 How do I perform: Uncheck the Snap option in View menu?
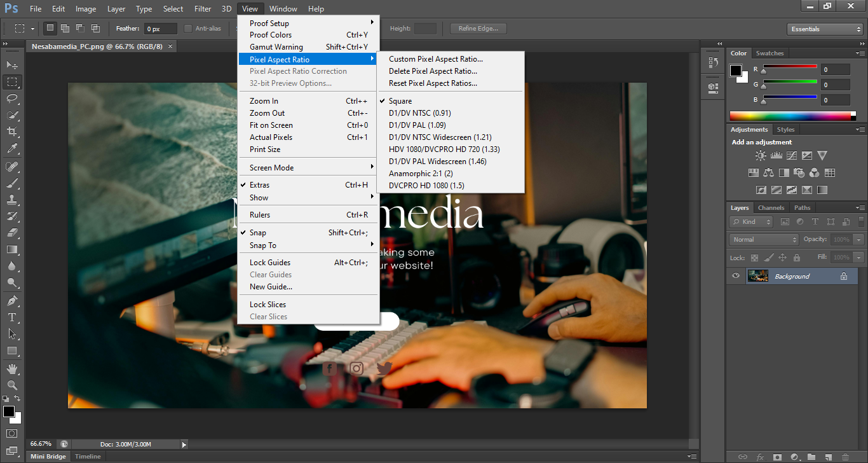[x=258, y=233]
